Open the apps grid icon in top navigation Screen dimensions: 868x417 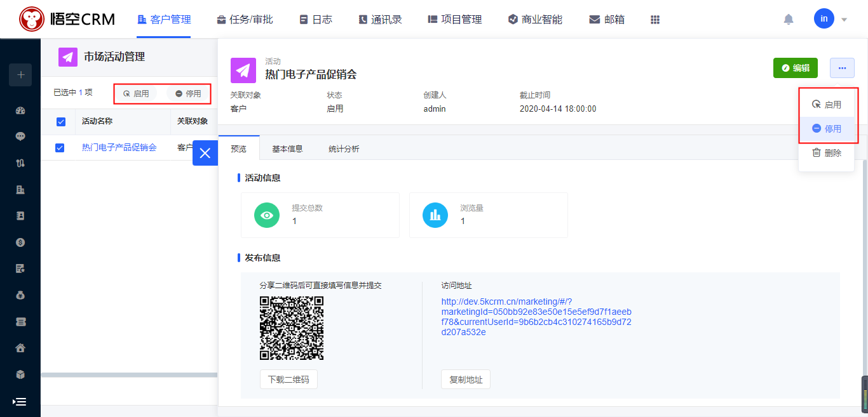point(655,20)
